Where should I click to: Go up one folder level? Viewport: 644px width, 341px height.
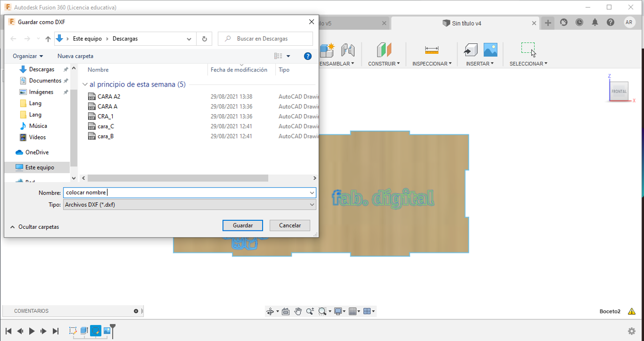pyautogui.click(x=48, y=39)
